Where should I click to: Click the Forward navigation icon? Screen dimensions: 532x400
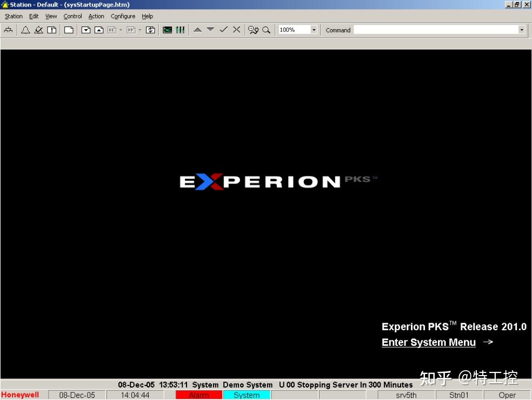click(131, 30)
